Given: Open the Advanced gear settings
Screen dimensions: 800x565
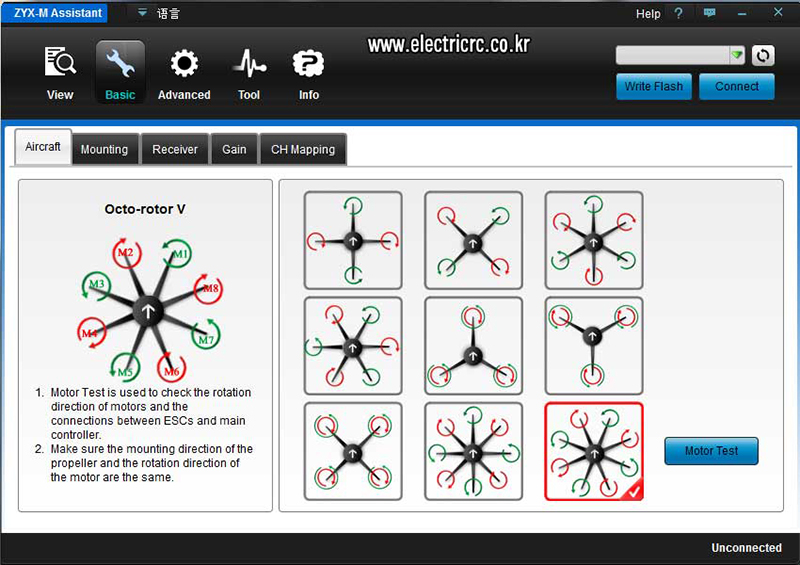Looking at the screenshot, I should click(x=184, y=63).
